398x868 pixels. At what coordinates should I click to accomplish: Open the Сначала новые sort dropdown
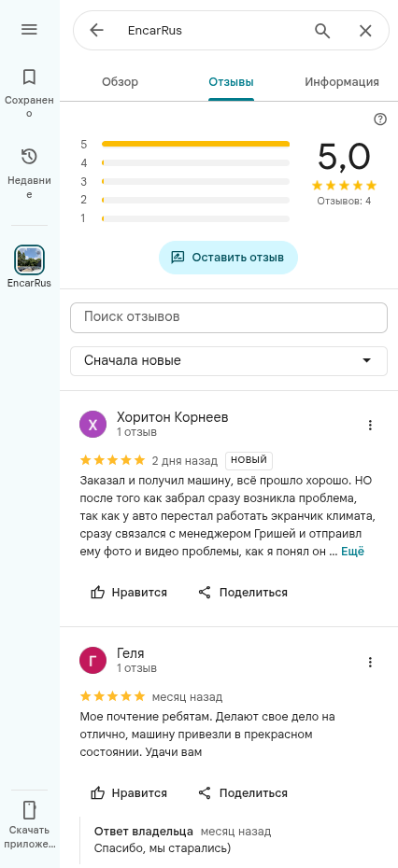click(x=229, y=361)
